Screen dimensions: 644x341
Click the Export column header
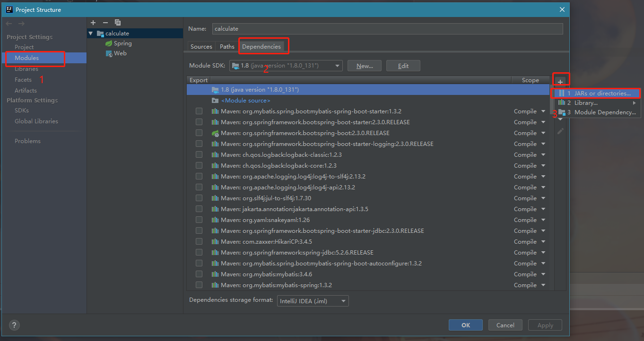click(199, 80)
